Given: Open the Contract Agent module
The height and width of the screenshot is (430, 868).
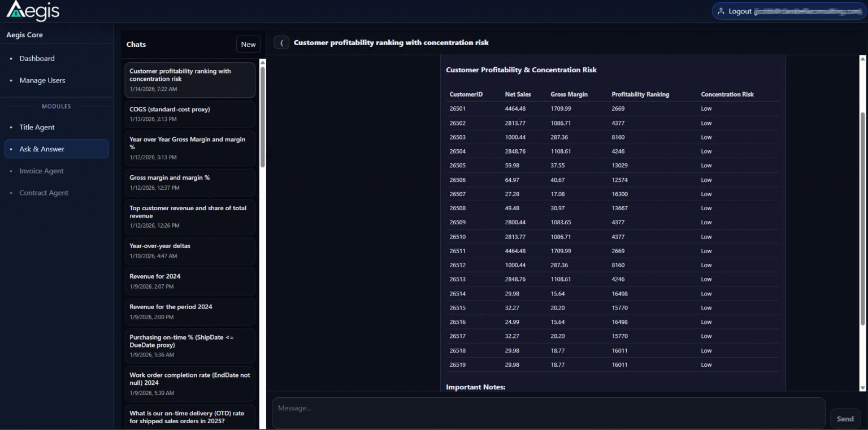Looking at the screenshot, I should (x=44, y=193).
